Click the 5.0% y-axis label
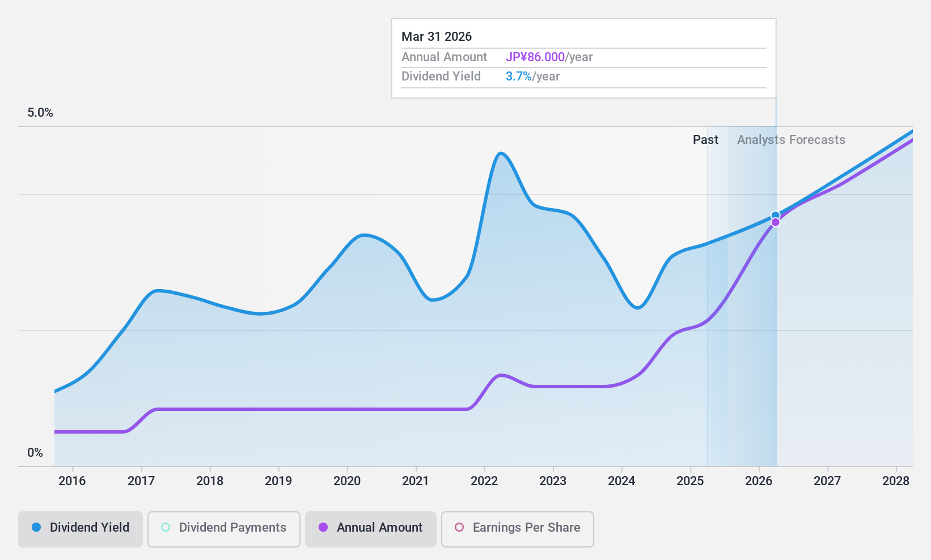This screenshot has height=560, width=931. click(x=40, y=113)
